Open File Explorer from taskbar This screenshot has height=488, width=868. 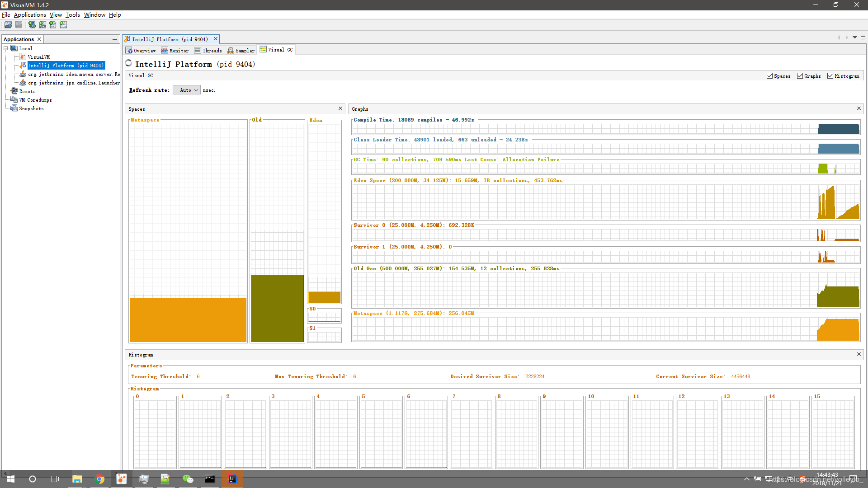pyautogui.click(x=77, y=479)
